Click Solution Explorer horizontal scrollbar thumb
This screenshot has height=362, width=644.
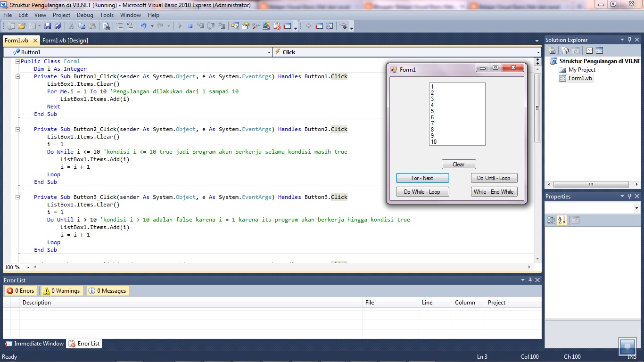(x=590, y=185)
